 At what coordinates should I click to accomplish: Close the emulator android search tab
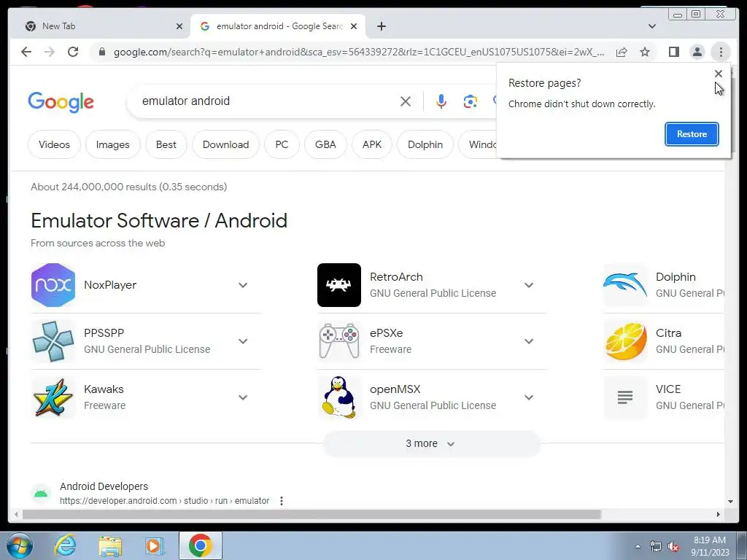point(354,26)
